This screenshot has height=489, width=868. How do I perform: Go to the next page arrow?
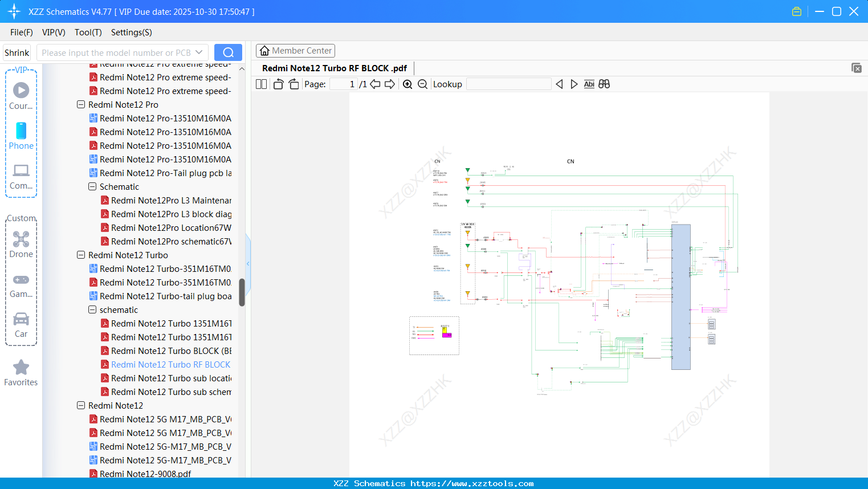pos(390,84)
